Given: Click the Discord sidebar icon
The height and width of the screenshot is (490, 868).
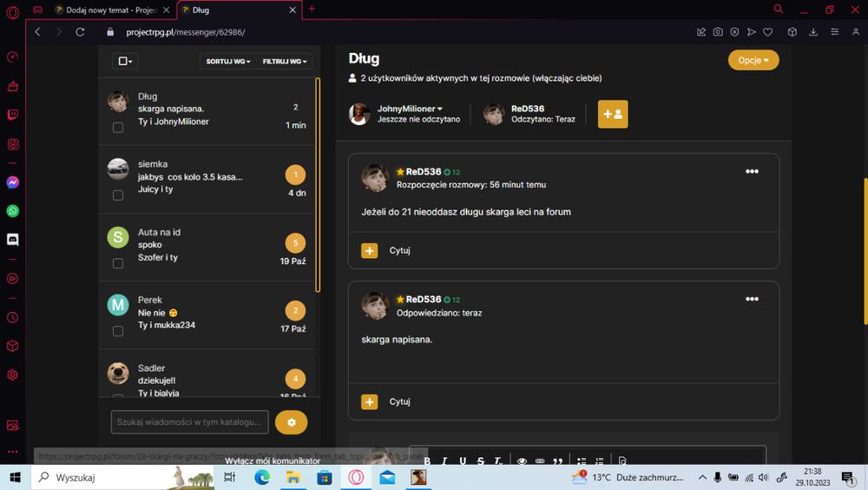Looking at the screenshot, I should [13, 240].
